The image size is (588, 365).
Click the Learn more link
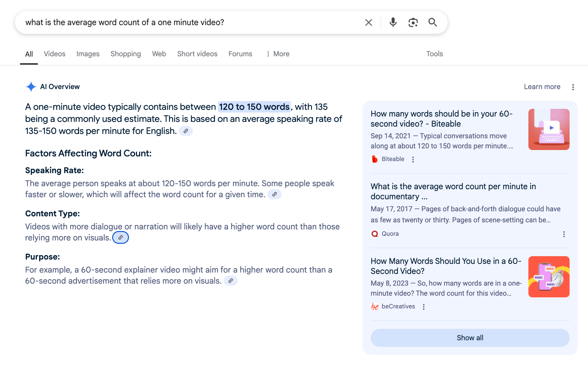(x=542, y=87)
